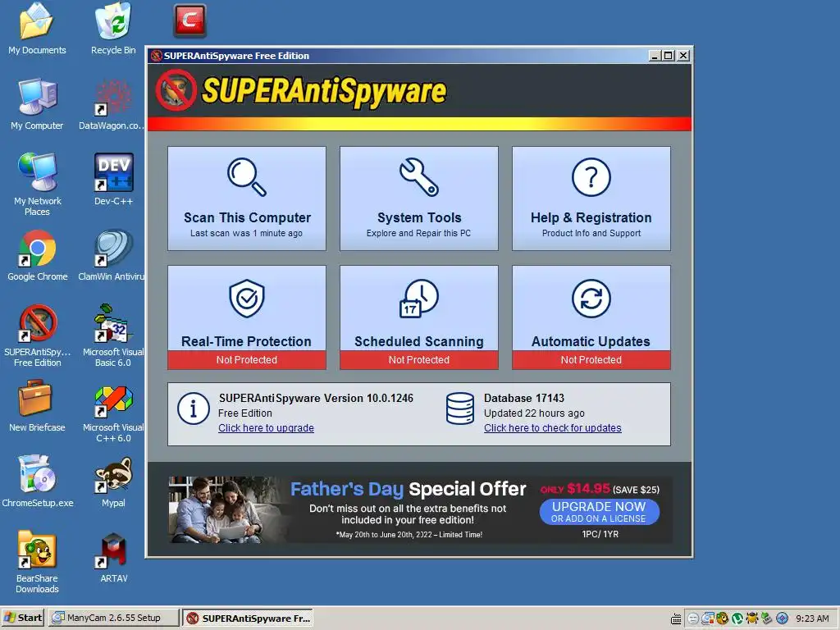
Task: Click the on-screen keyboard tray icon
Action: [676, 619]
